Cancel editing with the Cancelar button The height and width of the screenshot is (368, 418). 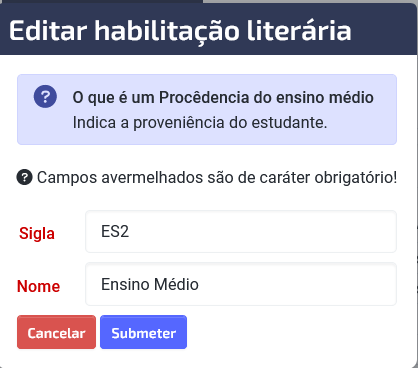tap(56, 332)
